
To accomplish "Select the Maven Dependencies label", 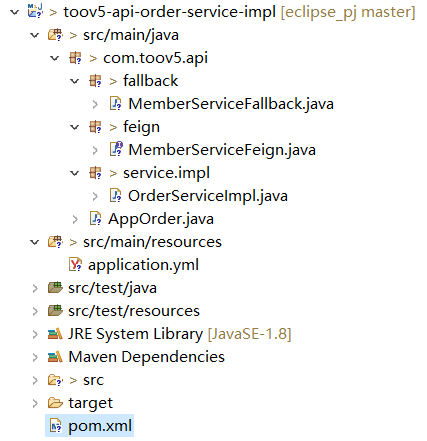I will click(146, 357).
